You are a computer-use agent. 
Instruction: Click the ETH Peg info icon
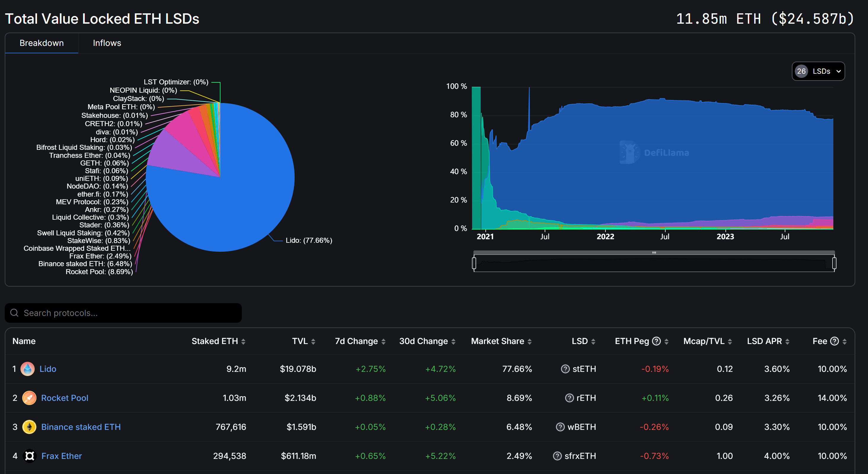[656, 341]
